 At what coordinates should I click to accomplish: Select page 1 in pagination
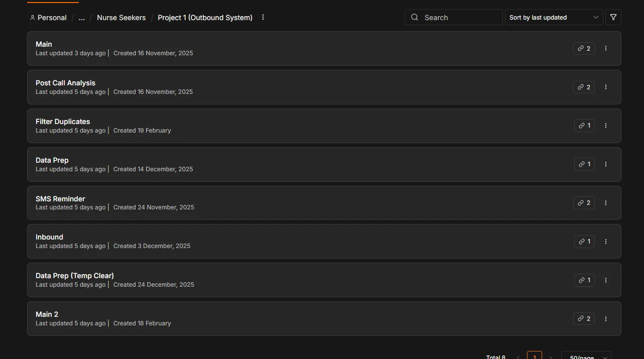pos(535,356)
